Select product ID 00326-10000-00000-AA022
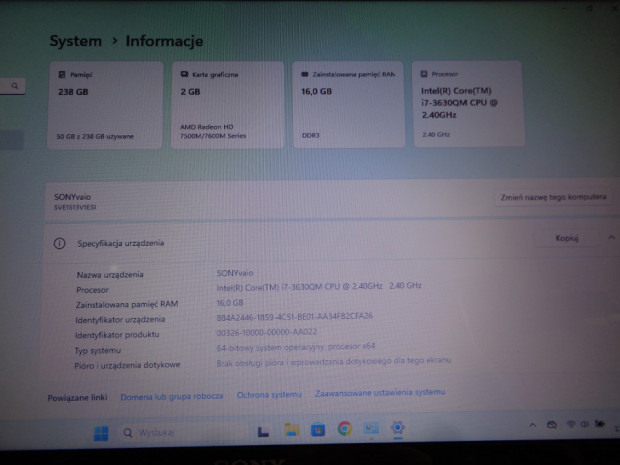The width and height of the screenshot is (620, 465). coord(267,332)
